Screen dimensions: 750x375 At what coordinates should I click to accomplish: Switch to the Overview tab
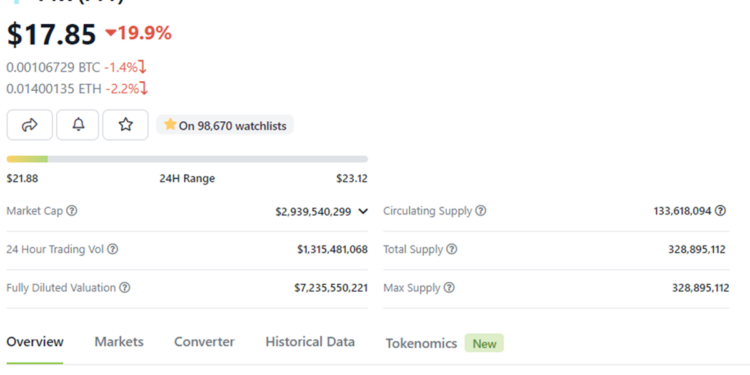click(x=35, y=342)
